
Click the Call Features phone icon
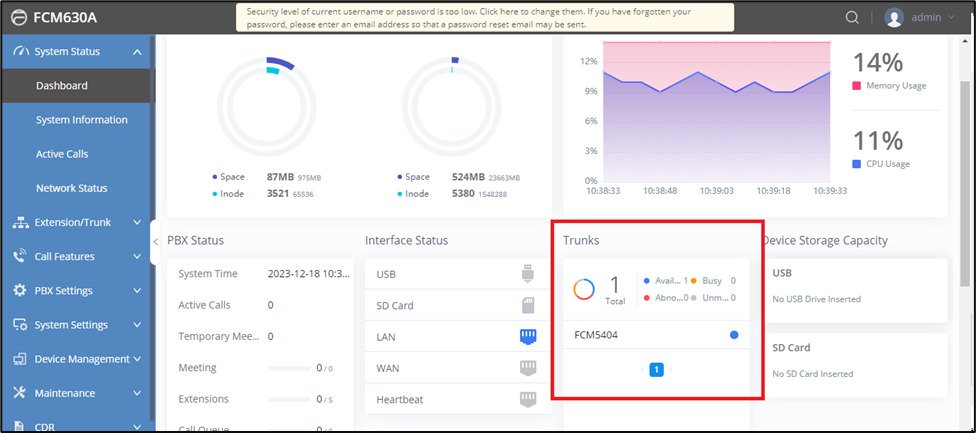tap(21, 256)
